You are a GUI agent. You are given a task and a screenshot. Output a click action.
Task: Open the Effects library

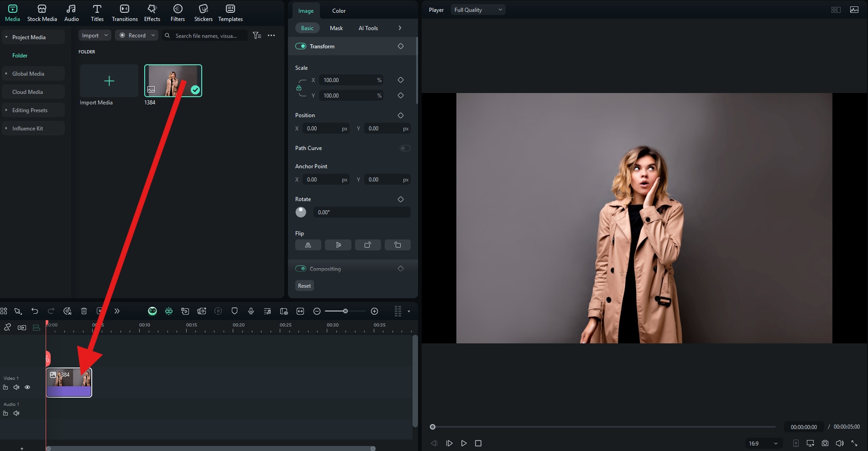click(152, 13)
